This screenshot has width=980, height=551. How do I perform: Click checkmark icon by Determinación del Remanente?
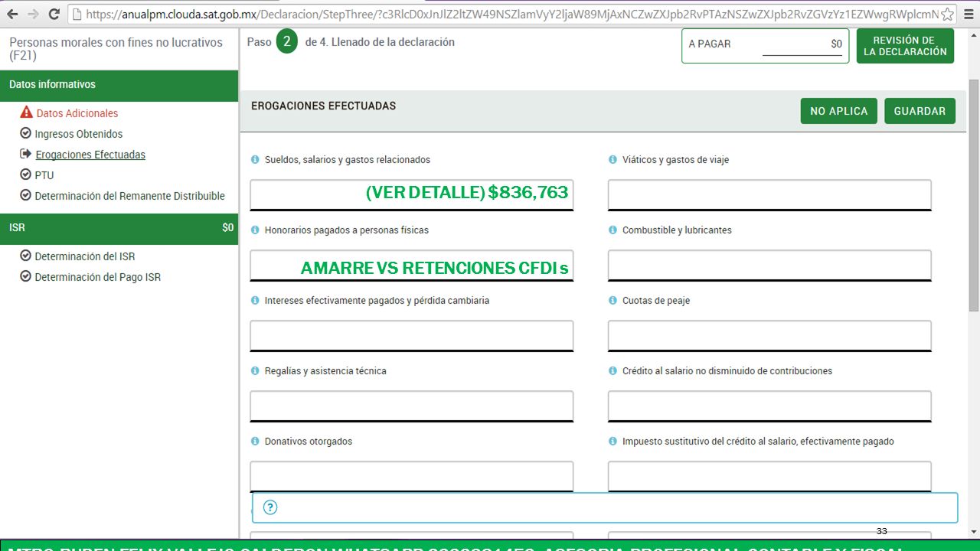[x=25, y=195]
